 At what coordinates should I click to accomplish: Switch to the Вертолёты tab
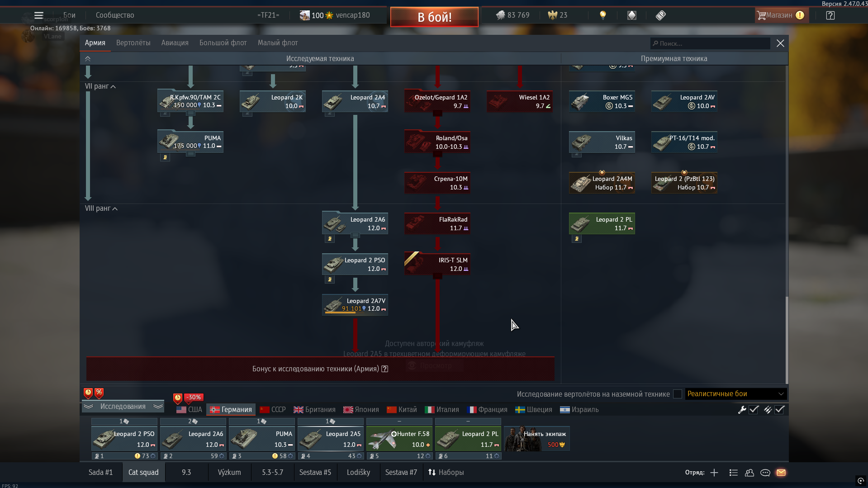tap(133, 43)
